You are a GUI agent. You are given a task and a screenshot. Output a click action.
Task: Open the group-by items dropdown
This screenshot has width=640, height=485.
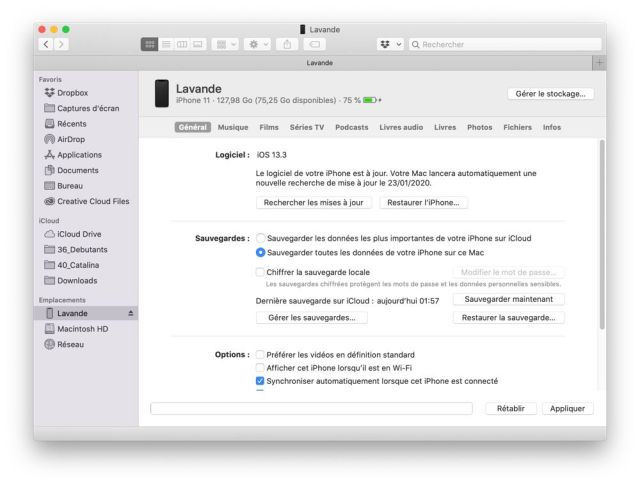tap(225, 44)
